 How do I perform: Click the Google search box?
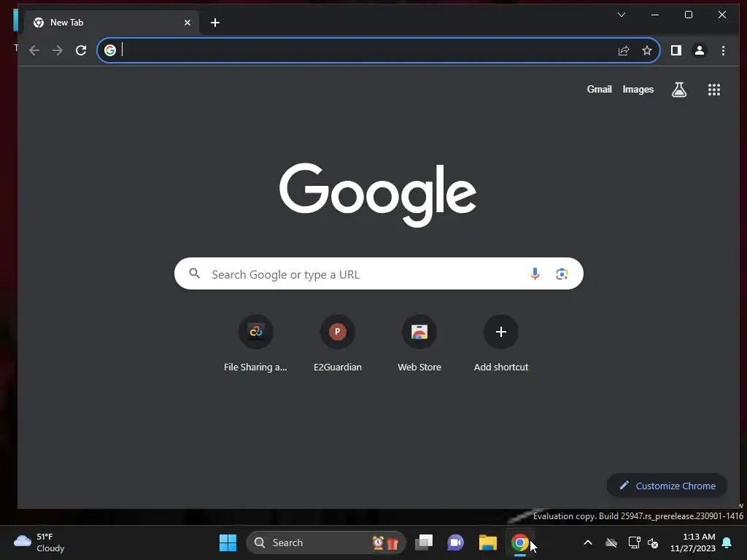(379, 274)
